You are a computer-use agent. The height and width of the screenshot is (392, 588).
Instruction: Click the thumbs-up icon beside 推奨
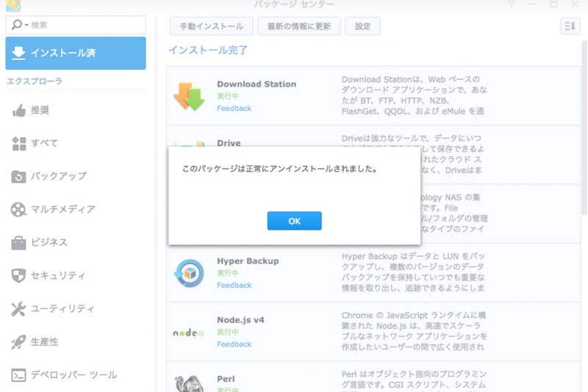(x=19, y=110)
